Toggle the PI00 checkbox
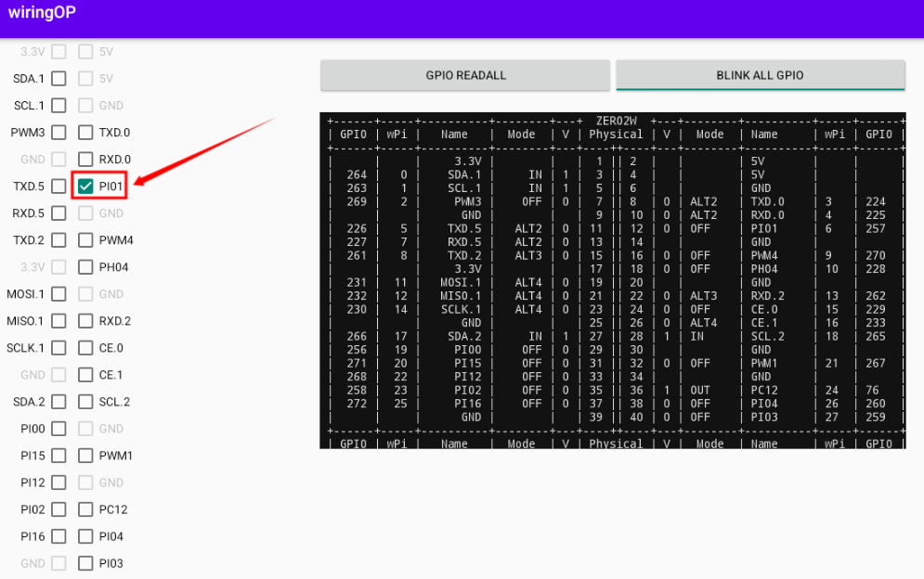 pyautogui.click(x=59, y=429)
